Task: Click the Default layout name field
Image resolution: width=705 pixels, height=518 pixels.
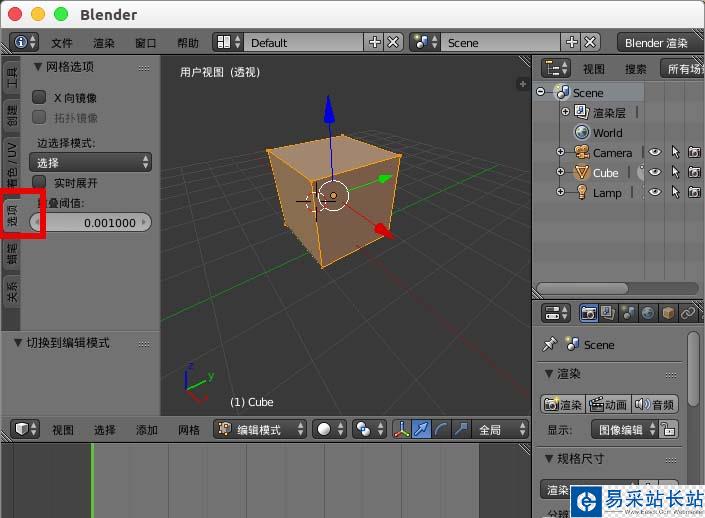Action: click(304, 43)
